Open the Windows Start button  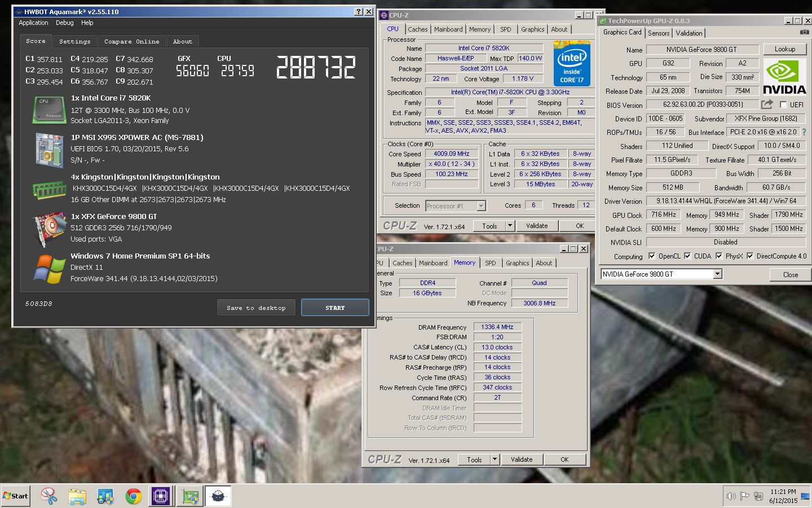pyautogui.click(x=15, y=496)
